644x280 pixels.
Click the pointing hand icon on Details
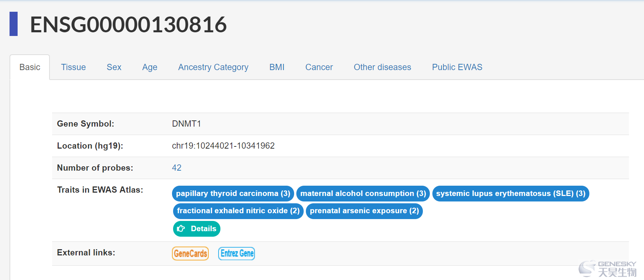click(x=181, y=229)
